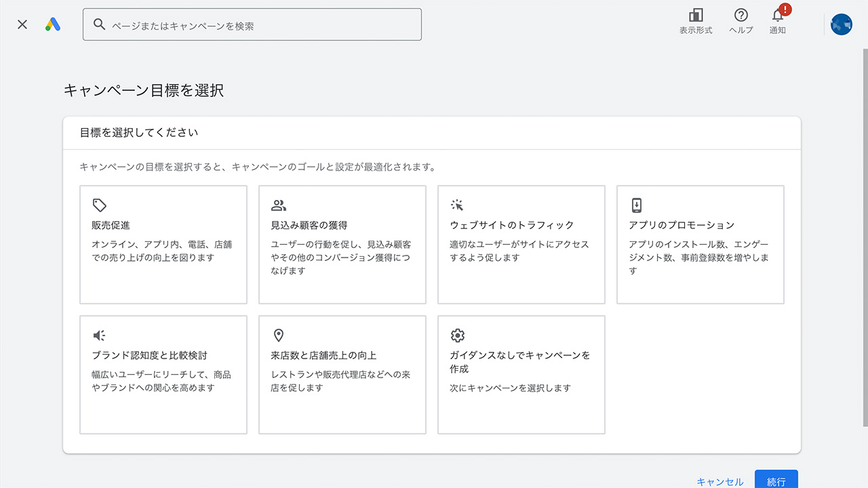
Task: Click the 来店数 location pin icon
Action: click(x=279, y=335)
